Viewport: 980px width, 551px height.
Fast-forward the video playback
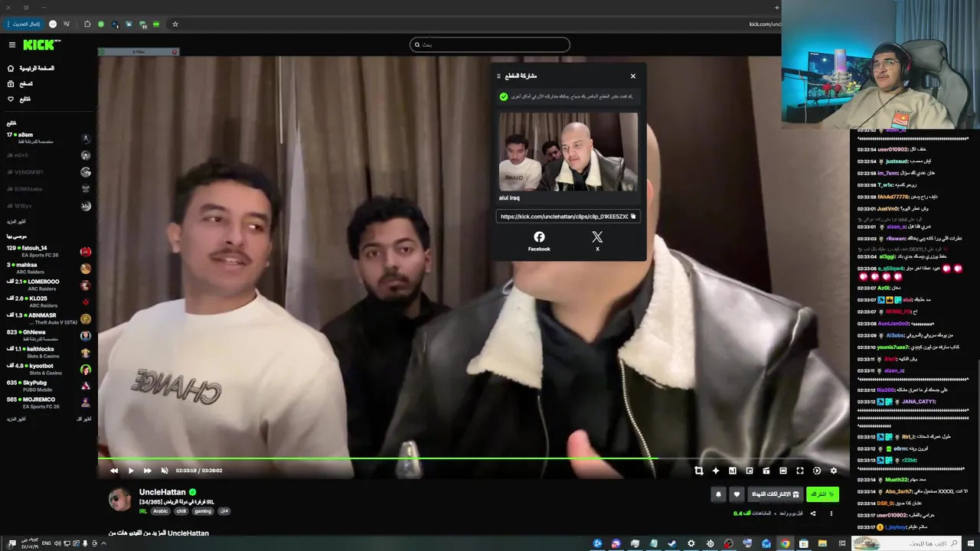(148, 471)
